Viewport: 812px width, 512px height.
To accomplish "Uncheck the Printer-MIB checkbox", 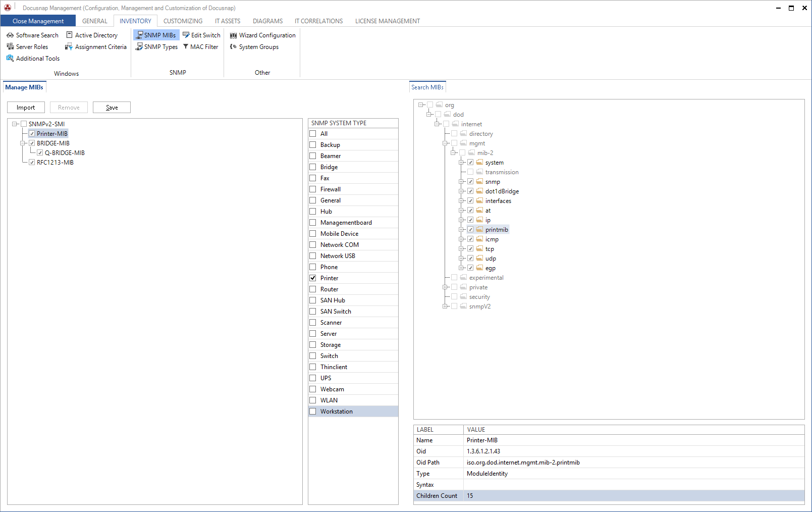I will [x=32, y=133].
